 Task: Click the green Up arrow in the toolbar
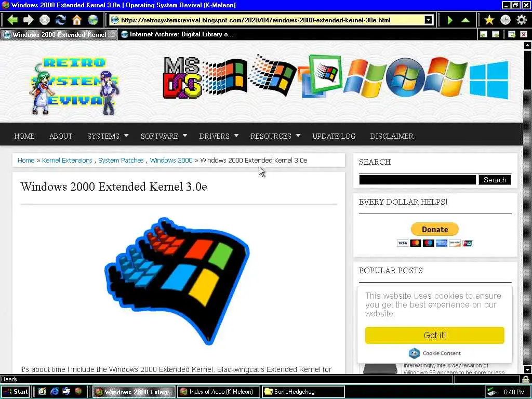coord(465,20)
